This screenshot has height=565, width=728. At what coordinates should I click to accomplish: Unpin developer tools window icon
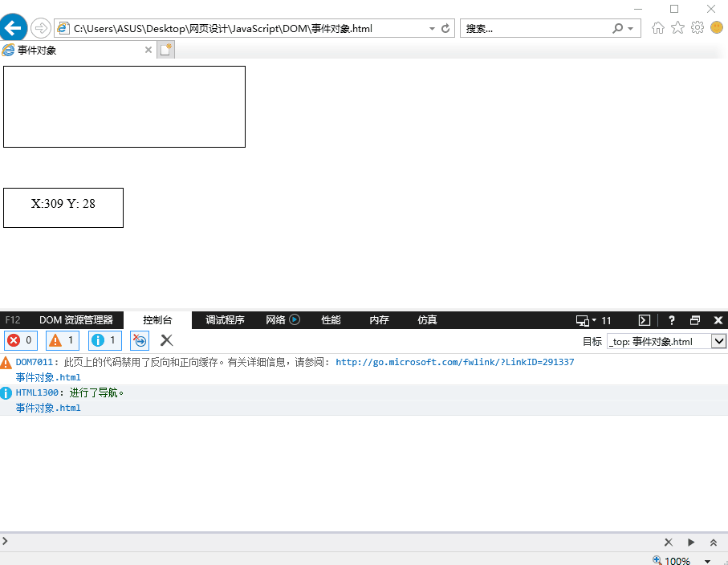[695, 320]
